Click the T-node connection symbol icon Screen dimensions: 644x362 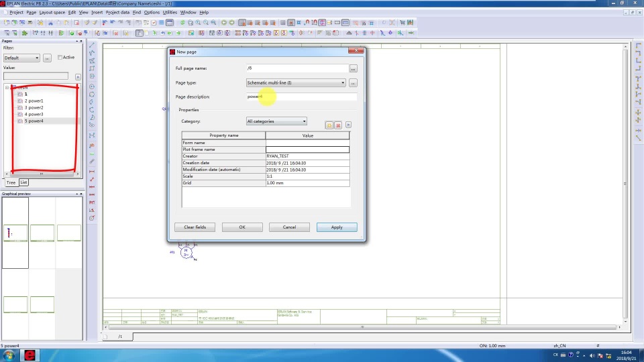(x=638, y=79)
